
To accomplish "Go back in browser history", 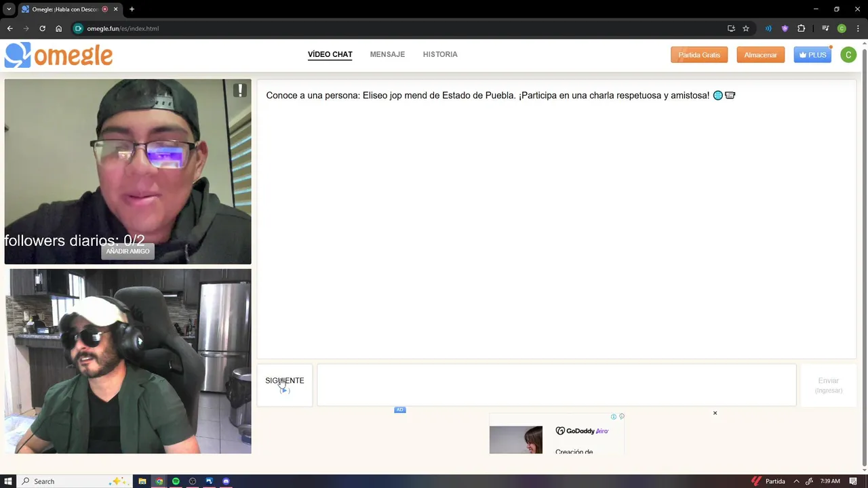I will [9, 28].
